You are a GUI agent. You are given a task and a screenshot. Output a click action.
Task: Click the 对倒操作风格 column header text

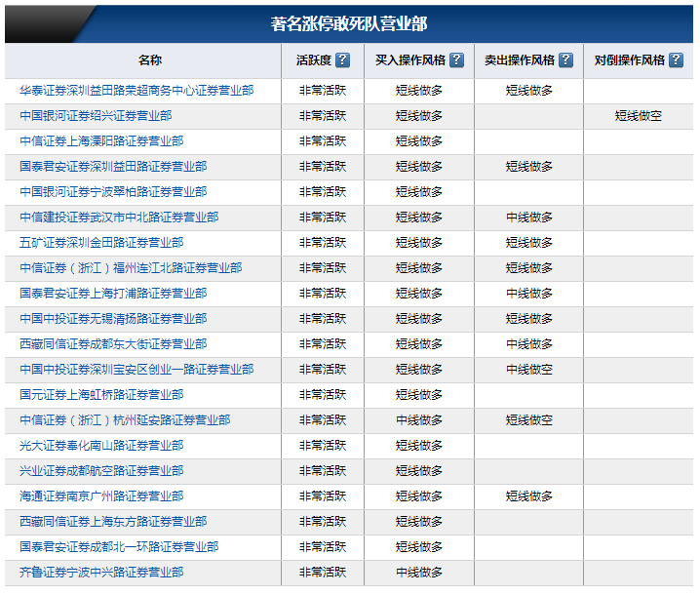point(630,60)
